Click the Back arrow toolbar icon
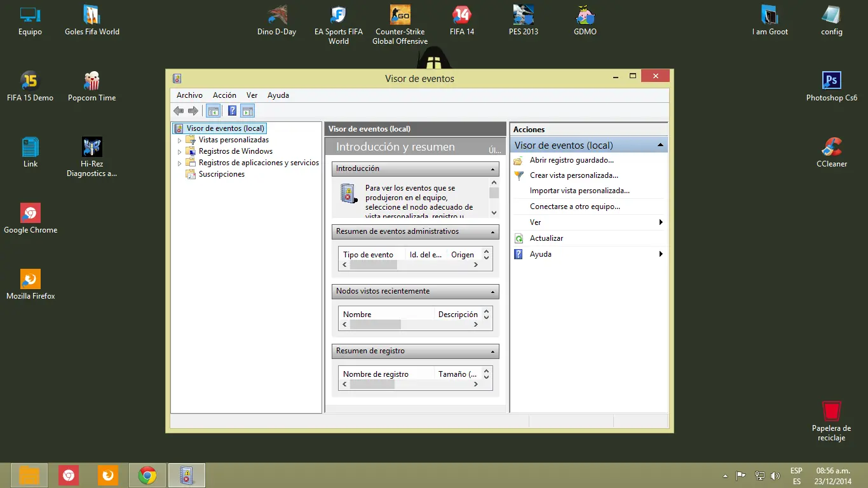868x488 pixels. click(x=179, y=111)
